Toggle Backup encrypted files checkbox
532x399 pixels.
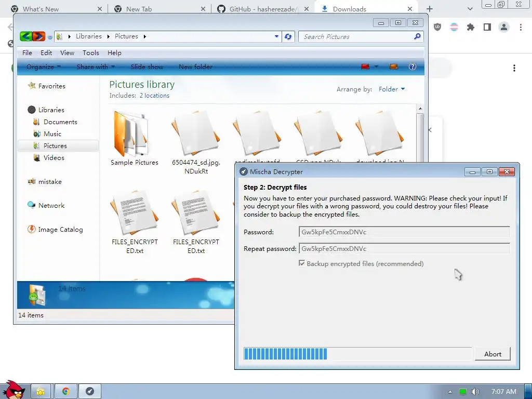(x=302, y=263)
